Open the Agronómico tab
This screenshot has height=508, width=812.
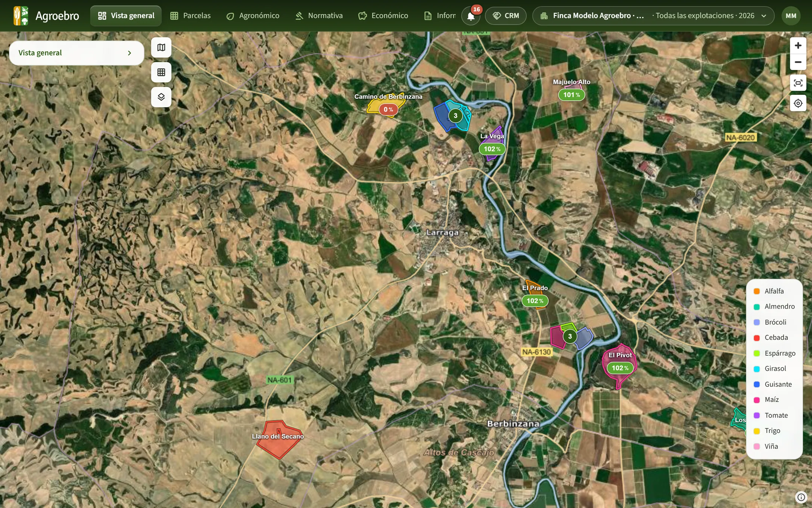253,16
